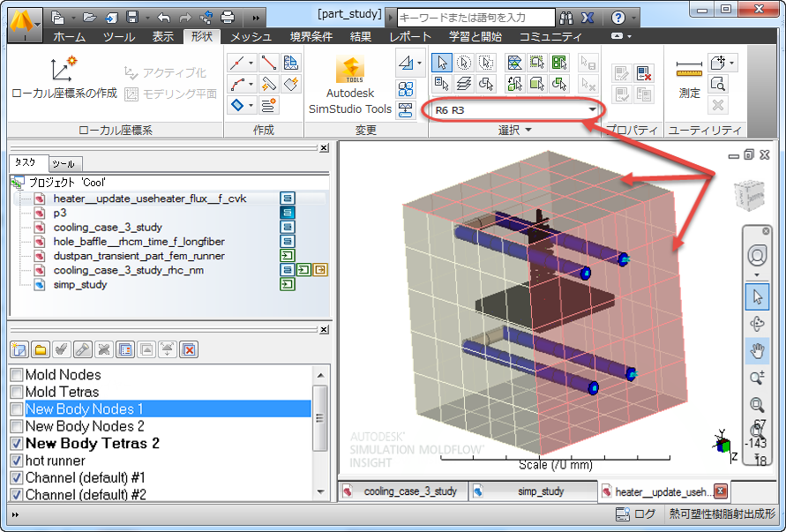The image size is (786, 532).
Task: Expand the status bar double-arrow at bottom left
Action: click(15, 514)
